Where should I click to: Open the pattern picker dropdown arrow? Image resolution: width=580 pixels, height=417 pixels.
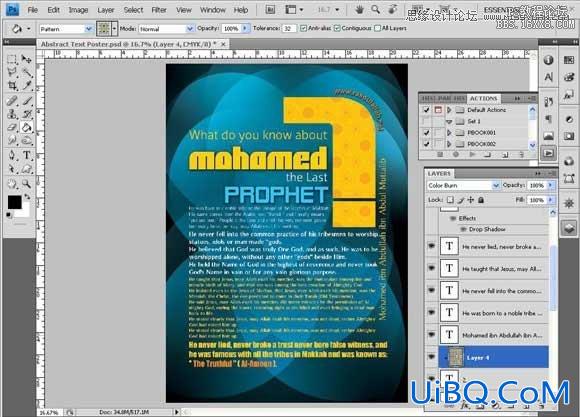pyautogui.click(x=114, y=28)
